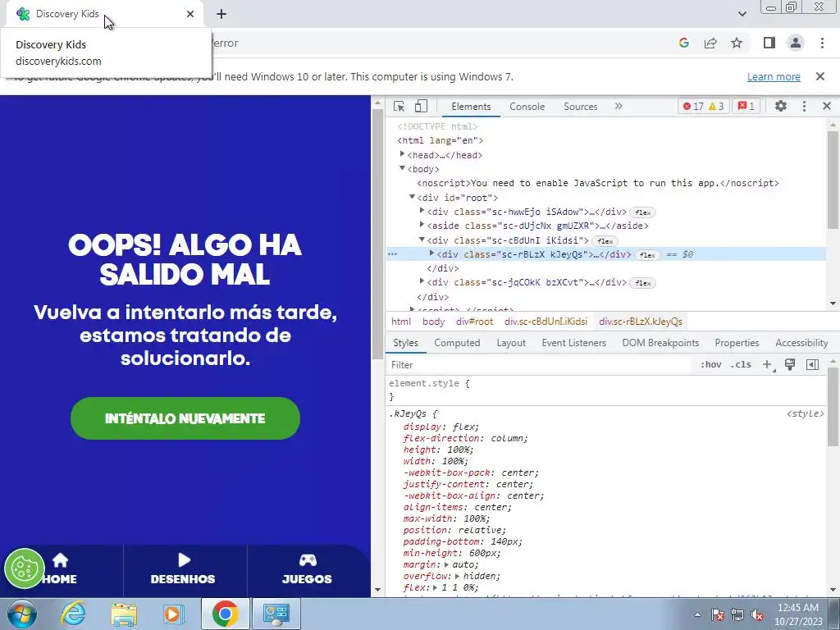Open Windows Explorer folder in taskbar

[124, 614]
